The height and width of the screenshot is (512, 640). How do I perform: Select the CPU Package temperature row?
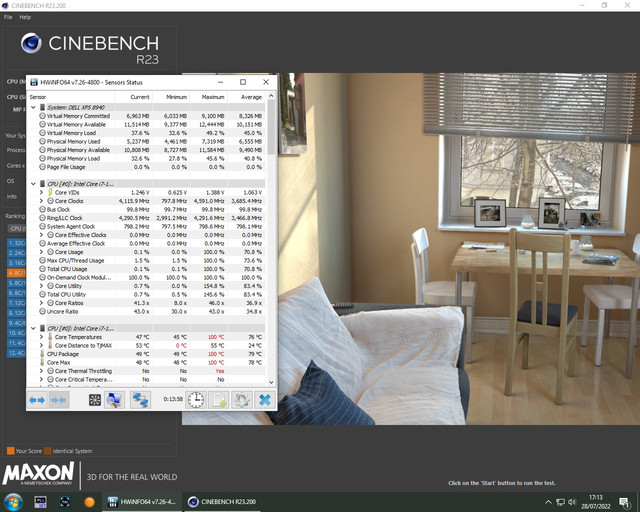[146, 354]
